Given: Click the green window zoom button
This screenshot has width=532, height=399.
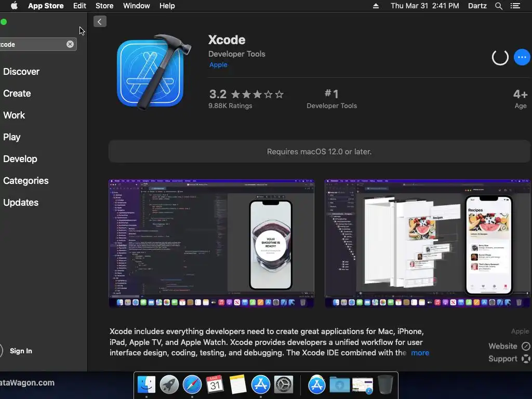Looking at the screenshot, I should pyautogui.click(x=4, y=22).
